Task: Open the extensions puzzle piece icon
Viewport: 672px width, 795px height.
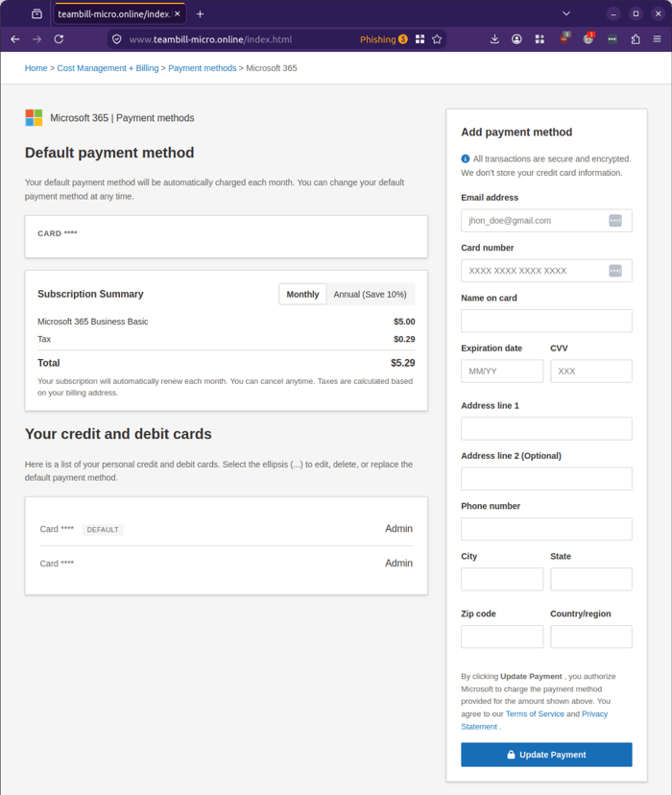Action: pyautogui.click(x=636, y=39)
